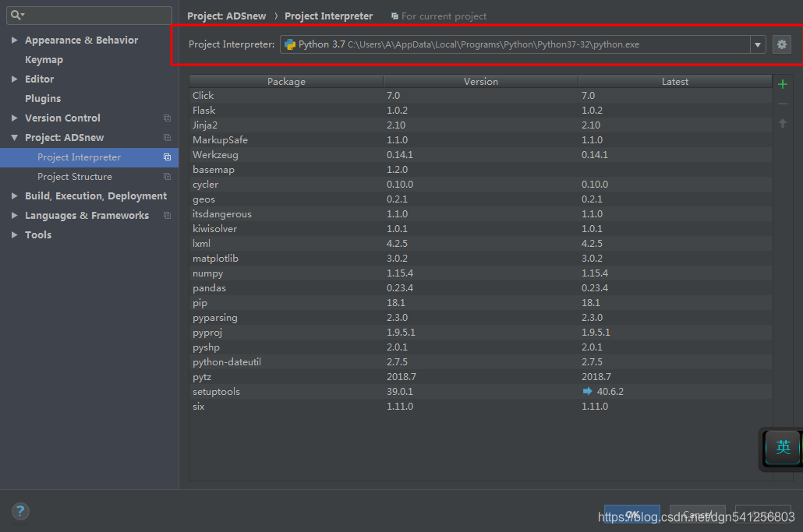
Task: Click the copy icon beside Project Structure
Action: pyautogui.click(x=167, y=177)
